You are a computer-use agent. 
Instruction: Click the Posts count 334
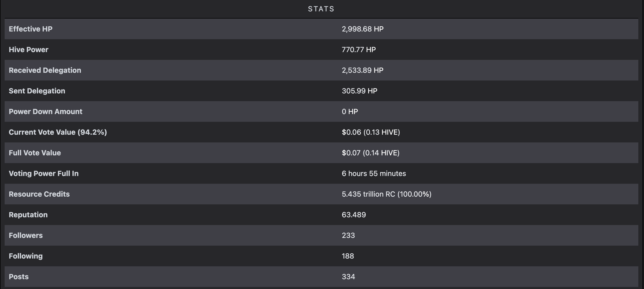pos(348,277)
